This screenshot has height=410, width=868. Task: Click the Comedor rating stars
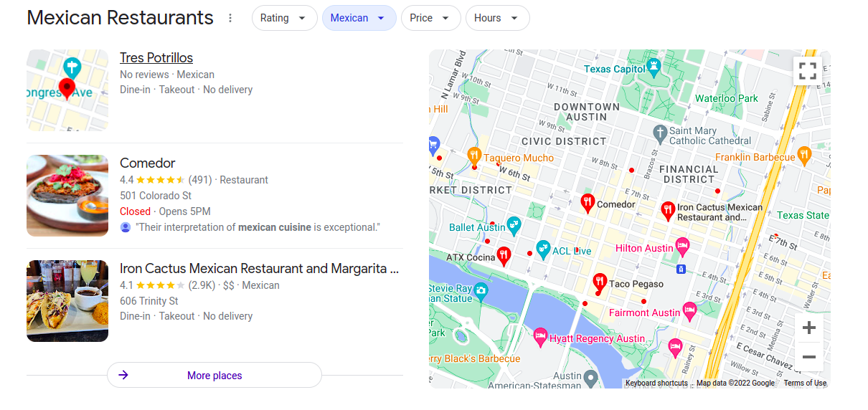160,180
